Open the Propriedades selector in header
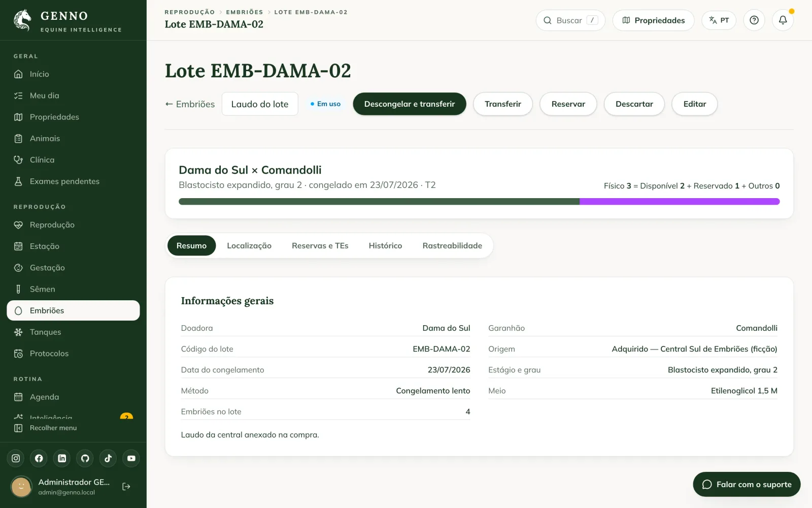The width and height of the screenshot is (812, 508). tap(653, 20)
